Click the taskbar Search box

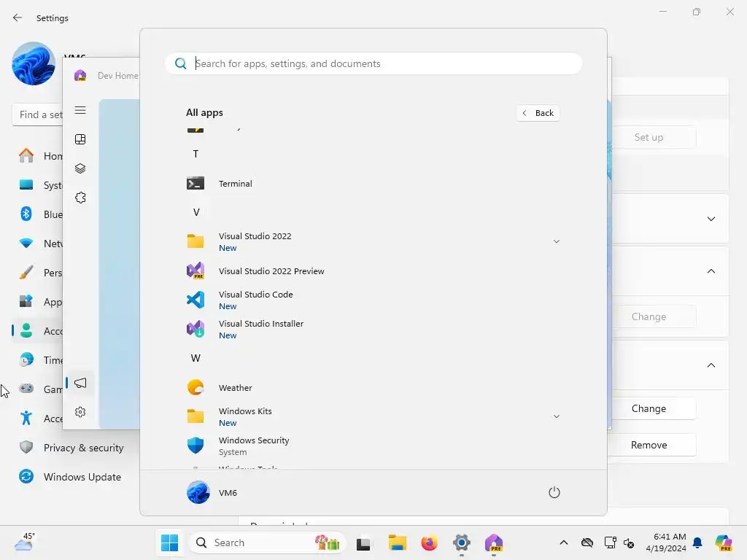click(268, 542)
